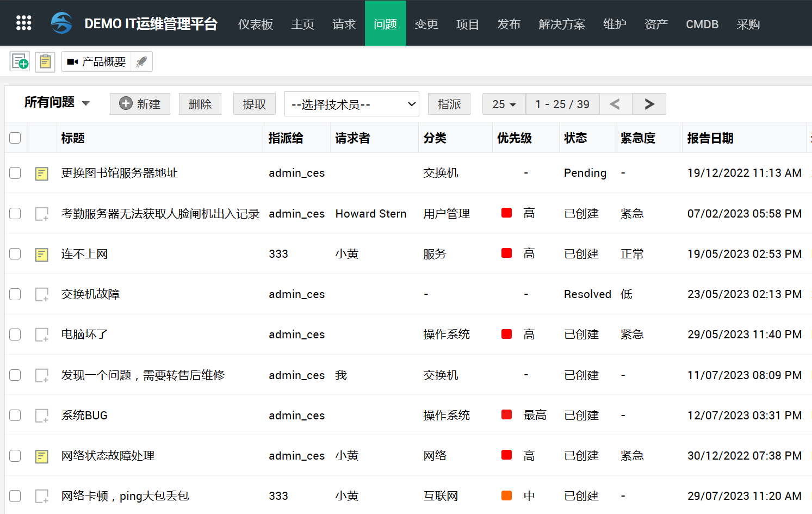Open the 选择技术员 dropdown
The height and width of the screenshot is (514, 812).
(x=351, y=104)
